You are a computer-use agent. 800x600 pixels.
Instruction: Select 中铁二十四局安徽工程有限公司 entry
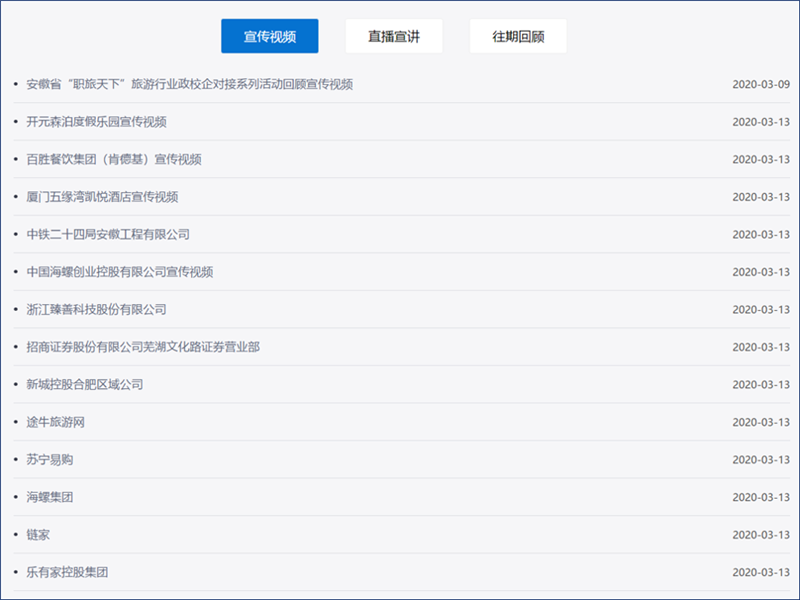108,234
